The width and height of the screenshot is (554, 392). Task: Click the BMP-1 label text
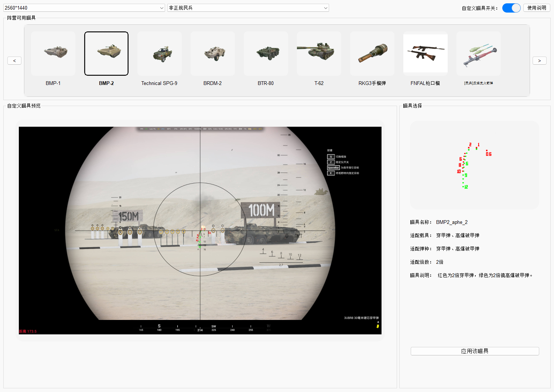point(53,83)
